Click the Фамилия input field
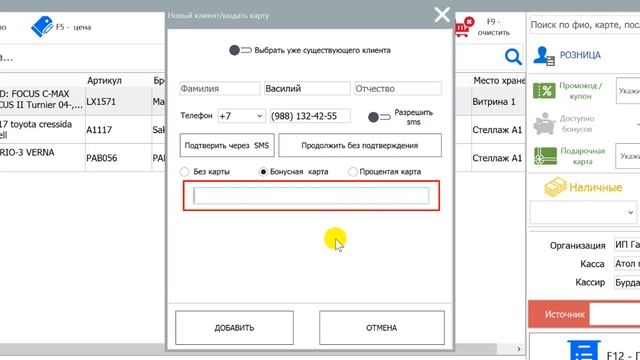This screenshot has height=360, width=640. 220,89
